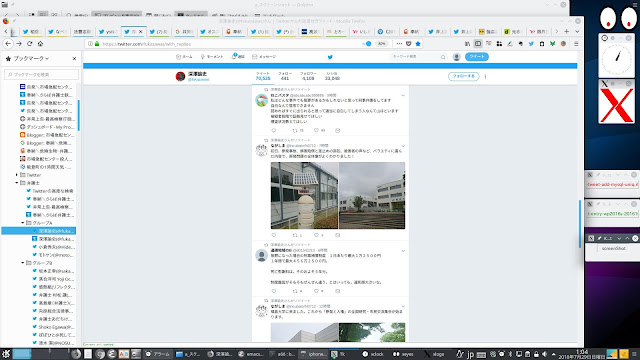
Task: Close the active Twitter tab
Action: [x=141, y=31]
